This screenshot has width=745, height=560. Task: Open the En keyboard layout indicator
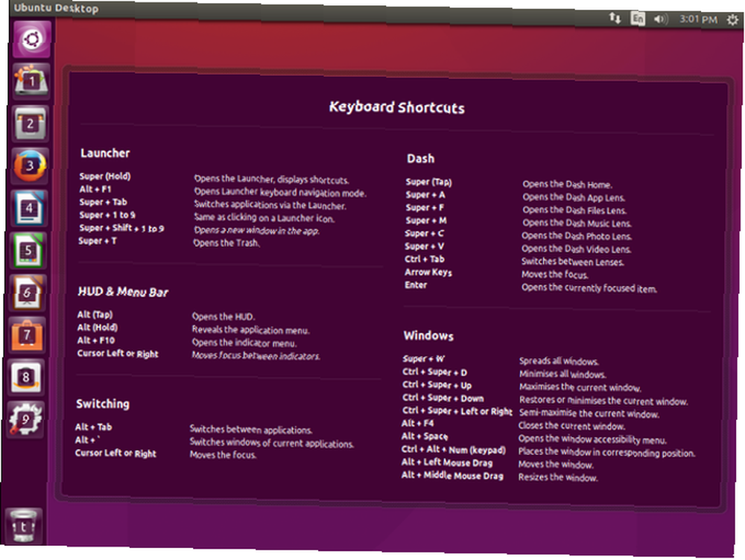point(638,19)
